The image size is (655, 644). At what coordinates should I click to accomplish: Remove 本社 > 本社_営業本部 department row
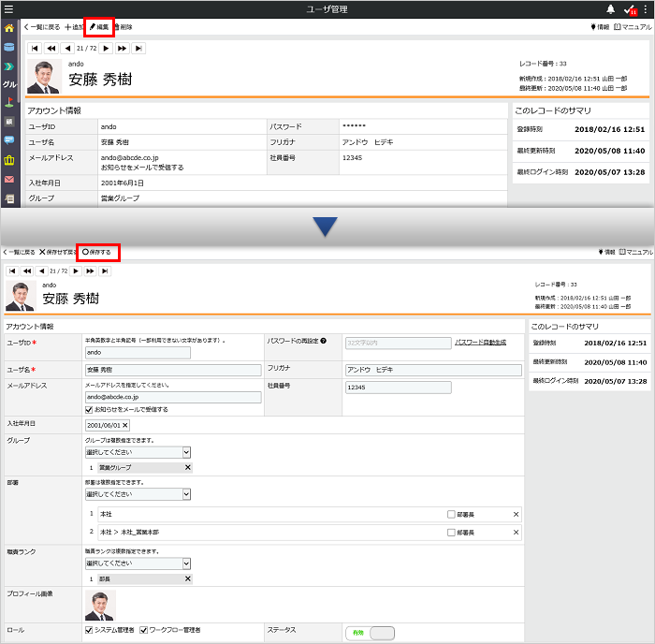click(516, 533)
